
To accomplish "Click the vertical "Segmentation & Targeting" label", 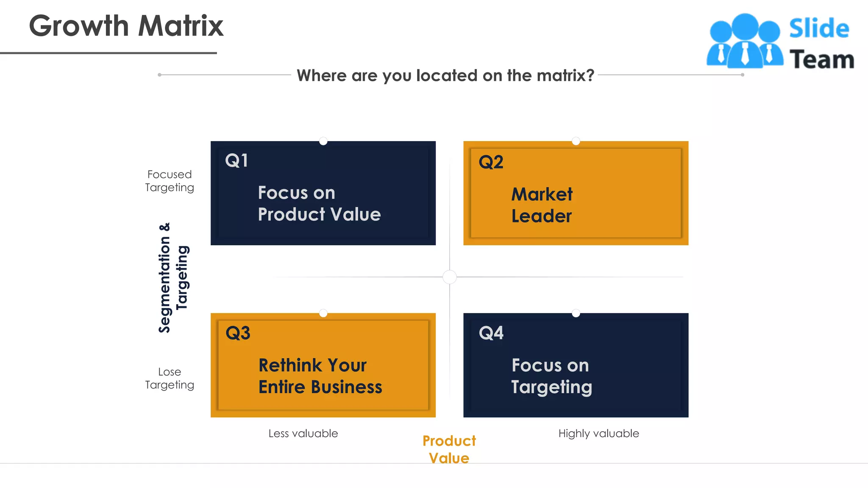I will click(x=173, y=278).
